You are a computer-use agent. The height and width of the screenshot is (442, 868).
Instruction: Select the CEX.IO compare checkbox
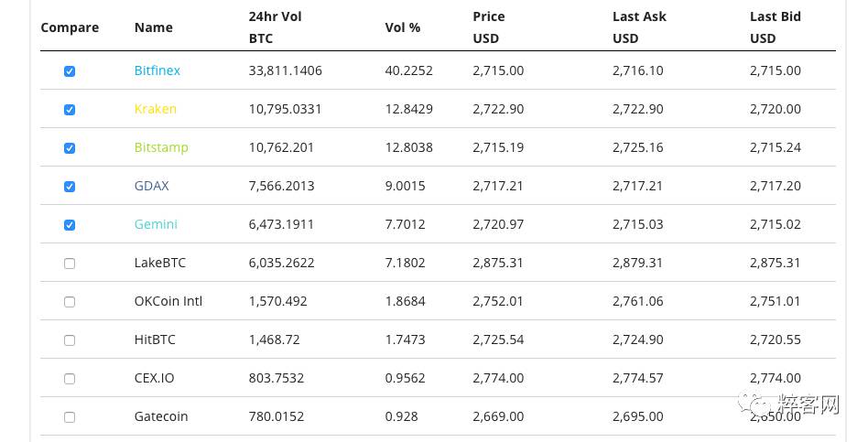(70, 379)
